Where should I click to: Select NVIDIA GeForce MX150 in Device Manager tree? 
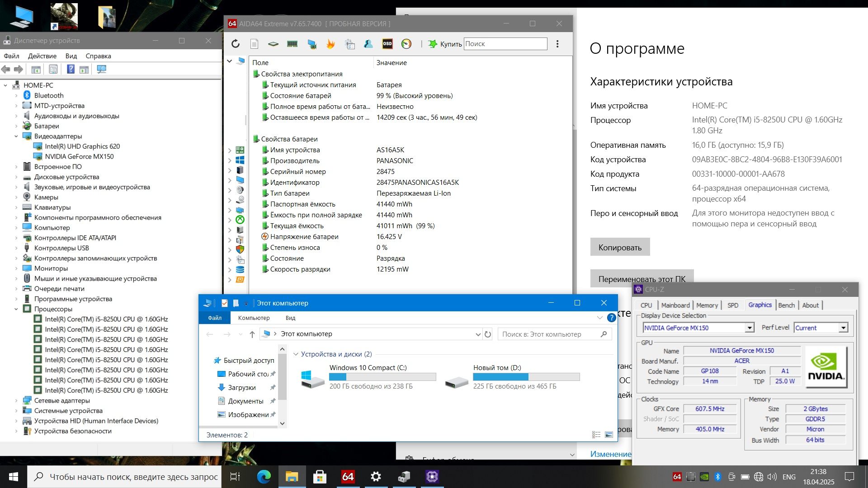pos(79,156)
